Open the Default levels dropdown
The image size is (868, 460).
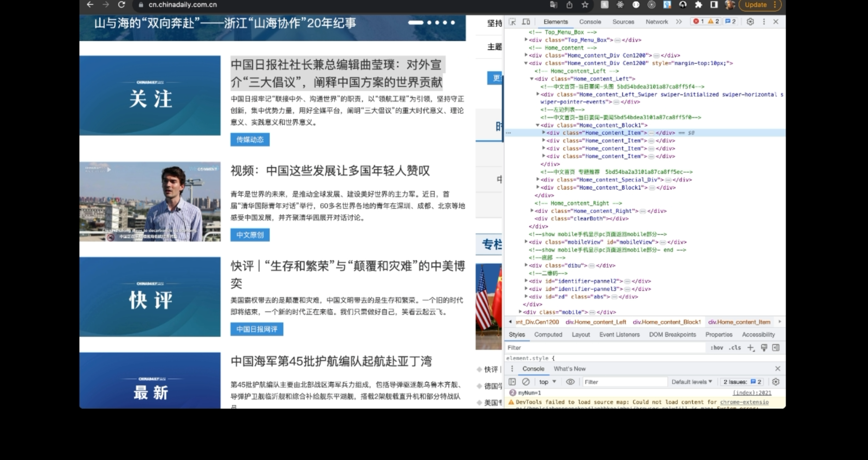click(x=691, y=382)
